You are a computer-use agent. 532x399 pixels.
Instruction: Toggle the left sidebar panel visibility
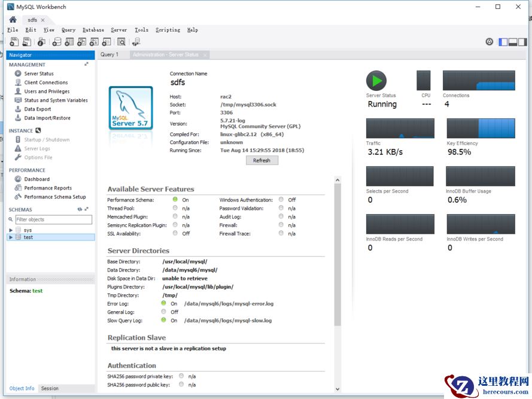[503, 42]
